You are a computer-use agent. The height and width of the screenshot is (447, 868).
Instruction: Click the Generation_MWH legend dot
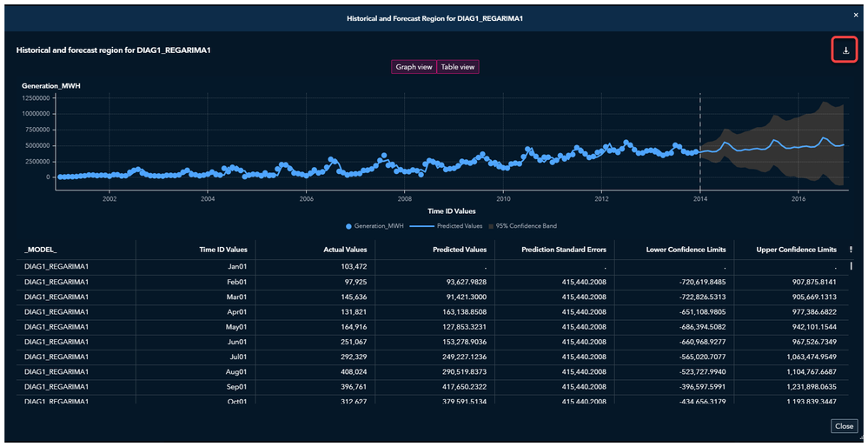348,227
